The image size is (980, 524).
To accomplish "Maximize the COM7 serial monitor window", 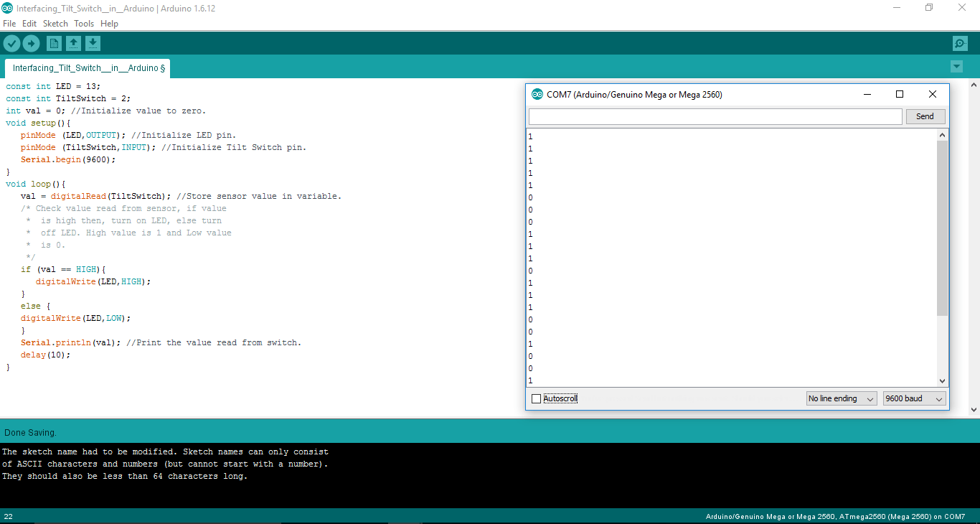I will click(900, 94).
